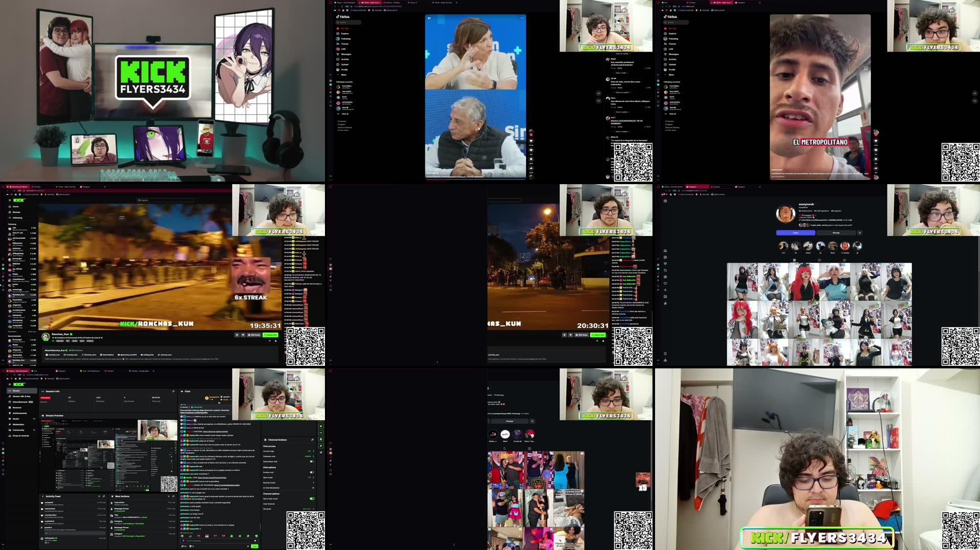Go to next video in interview TikTok frame

[x=599, y=101]
